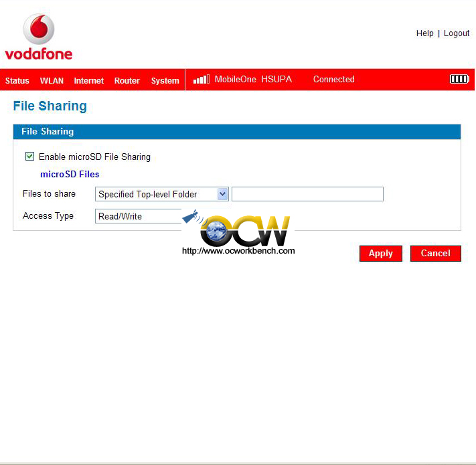Click the Apply button

click(x=381, y=254)
